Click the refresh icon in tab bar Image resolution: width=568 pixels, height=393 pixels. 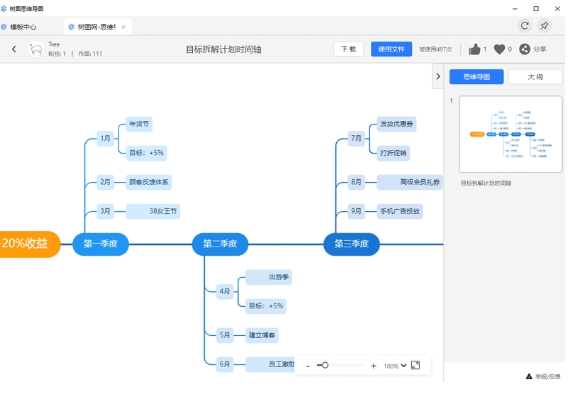(525, 26)
